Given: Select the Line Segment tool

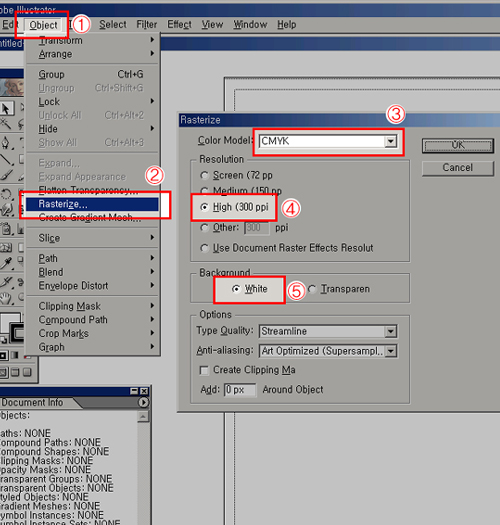Looking at the screenshot, I should click(6, 159).
